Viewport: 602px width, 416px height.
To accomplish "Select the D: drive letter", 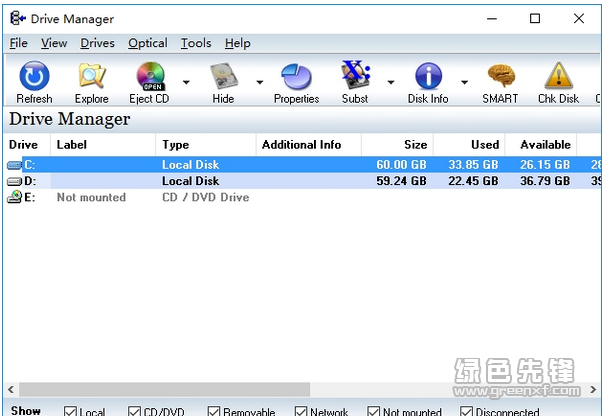I will click(x=30, y=181).
